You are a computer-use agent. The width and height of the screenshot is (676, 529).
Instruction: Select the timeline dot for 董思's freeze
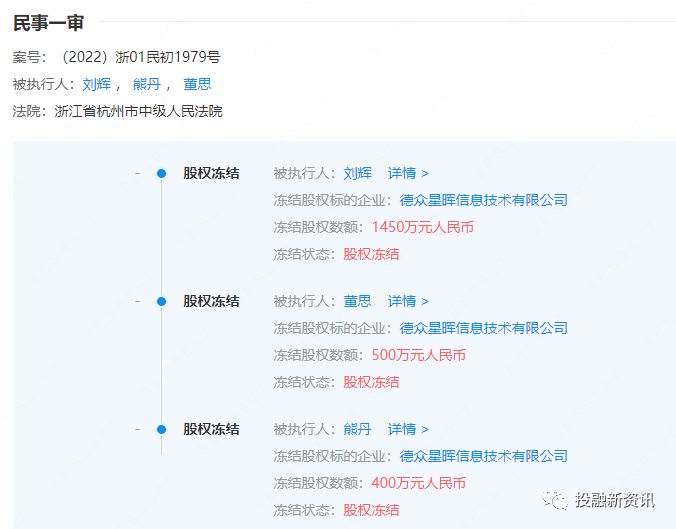tap(162, 301)
